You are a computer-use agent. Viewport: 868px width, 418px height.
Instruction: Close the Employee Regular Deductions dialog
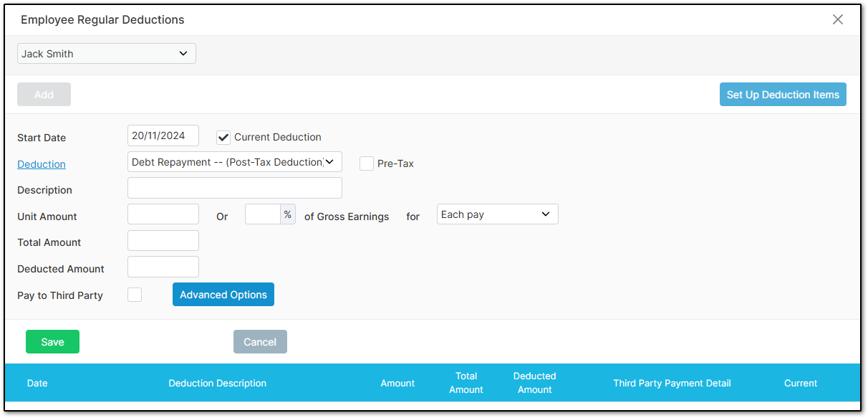(838, 19)
